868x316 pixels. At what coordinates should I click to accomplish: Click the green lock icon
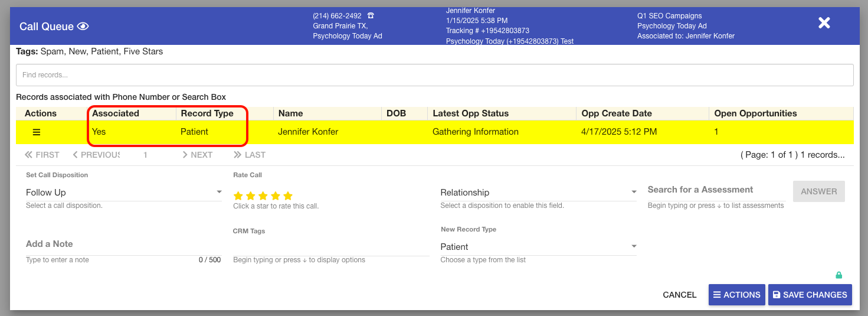[x=838, y=275]
